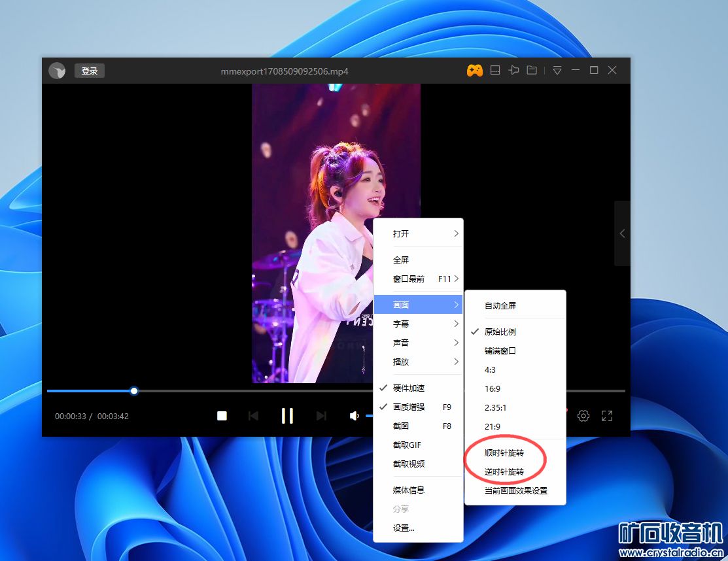Click the video progress bar handle
The width and height of the screenshot is (728, 561).
(x=134, y=391)
